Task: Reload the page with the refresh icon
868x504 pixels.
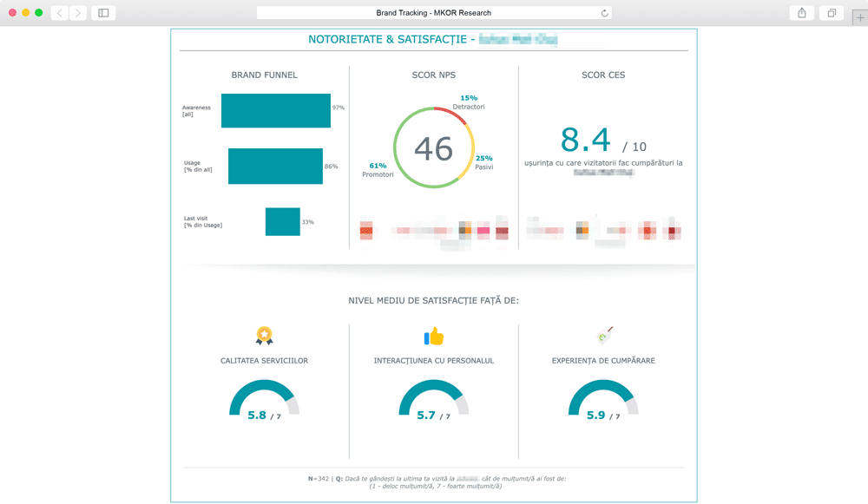Action: coord(604,13)
